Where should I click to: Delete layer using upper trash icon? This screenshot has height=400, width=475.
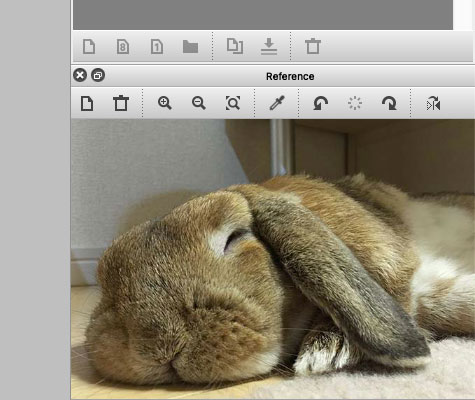click(313, 46)
